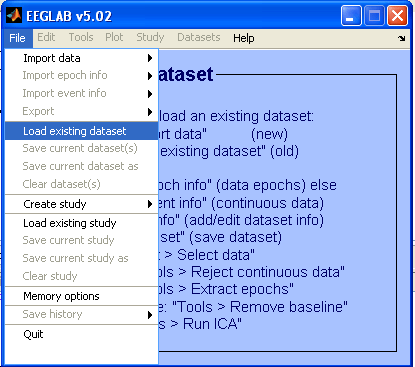Open the Plot menu
415x367 pixels.
[x=114, y=37]
